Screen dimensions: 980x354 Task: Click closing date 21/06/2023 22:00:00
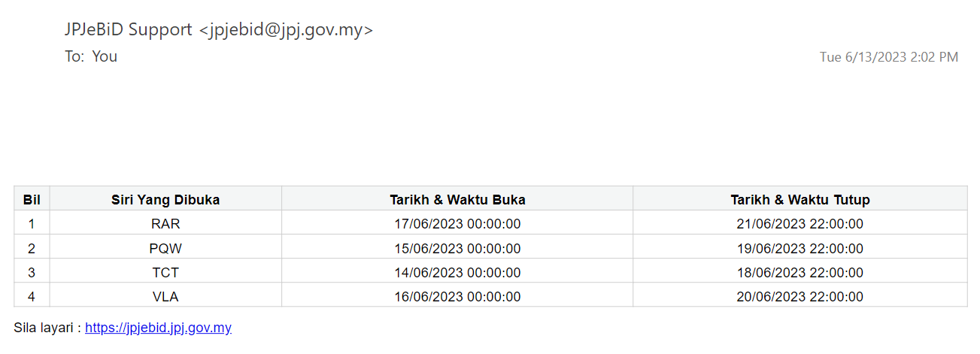point(800,223)
